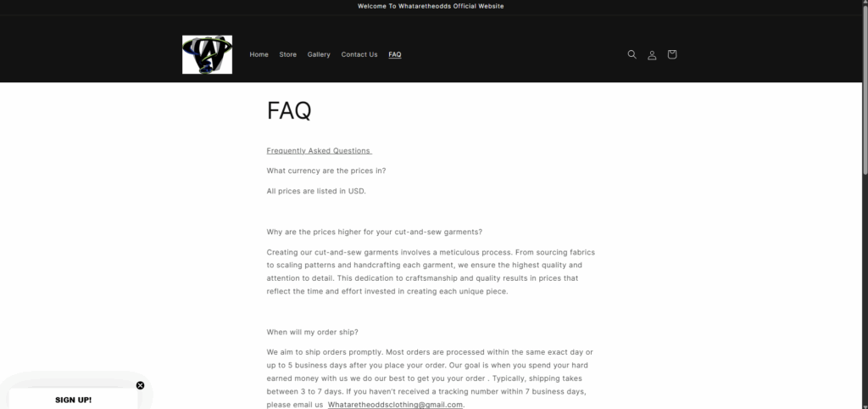This screenshot has height=409, width=868.
Task: Open the shopping cart icon
Action: point(672,54)
